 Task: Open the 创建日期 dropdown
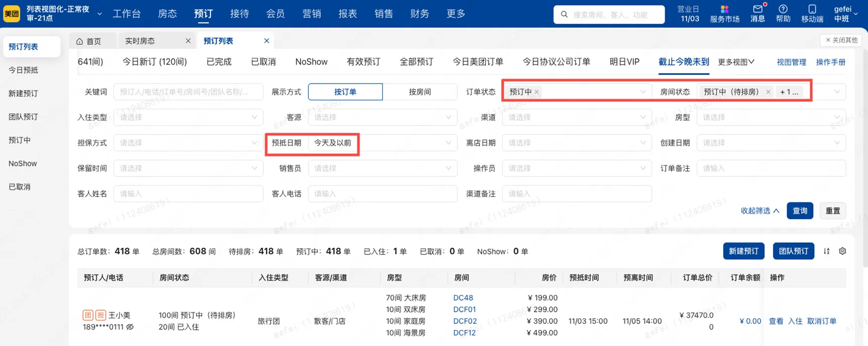click(x=771, y=143)
